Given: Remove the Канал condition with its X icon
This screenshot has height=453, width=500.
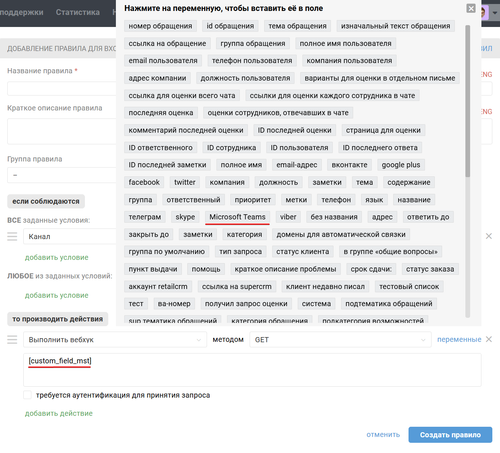Looking at the screenshot, I should pyautogui.click(x=489, y=236).
